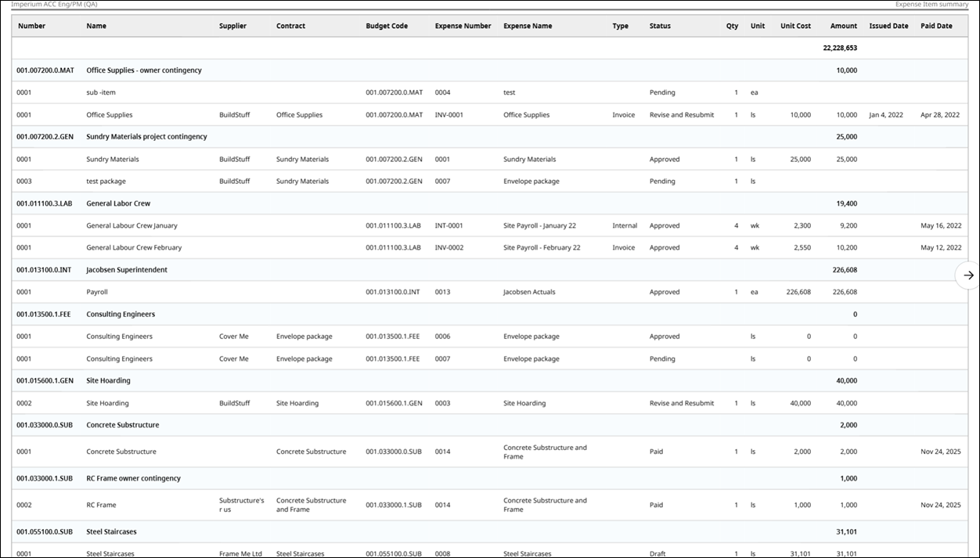Click the 'test package' name cell
The image size is (980, 558).
106,181
